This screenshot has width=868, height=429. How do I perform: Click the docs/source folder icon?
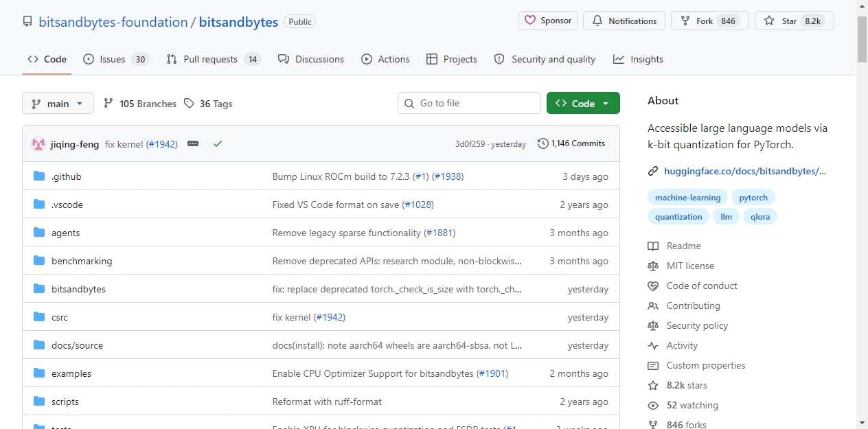[x=39, y=345]
